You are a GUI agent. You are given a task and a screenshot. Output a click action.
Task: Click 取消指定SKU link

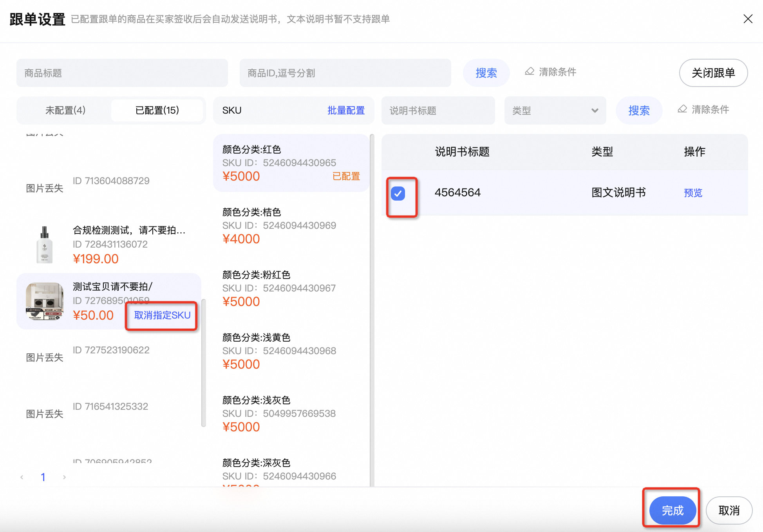(x=162, y=315)
